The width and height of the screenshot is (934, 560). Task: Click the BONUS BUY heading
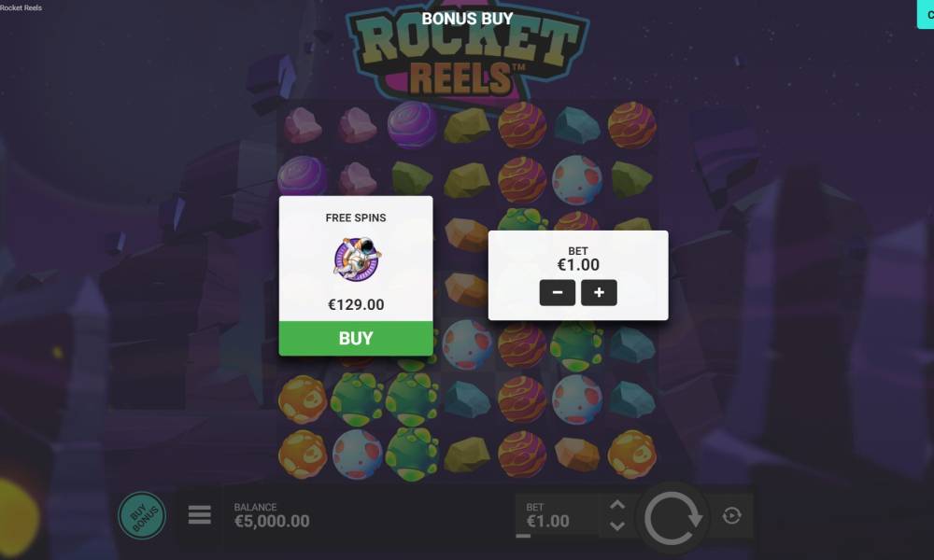click(x=467, y=19)
